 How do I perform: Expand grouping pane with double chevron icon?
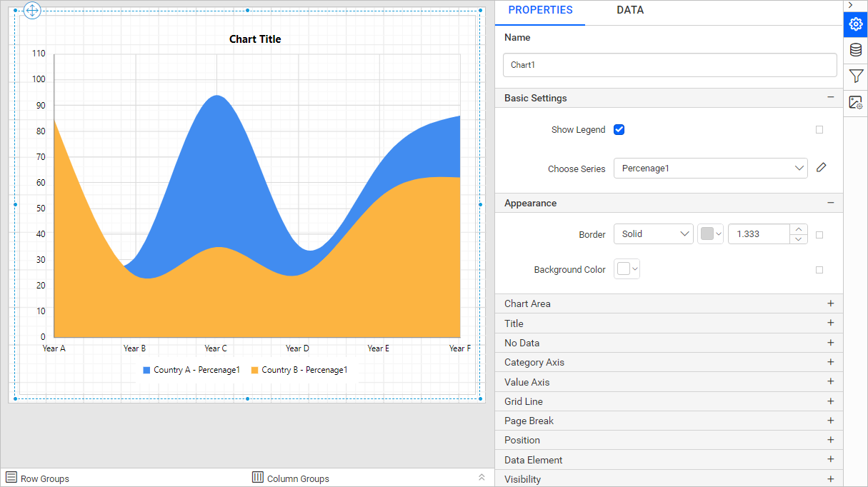[x=482, y=478]
